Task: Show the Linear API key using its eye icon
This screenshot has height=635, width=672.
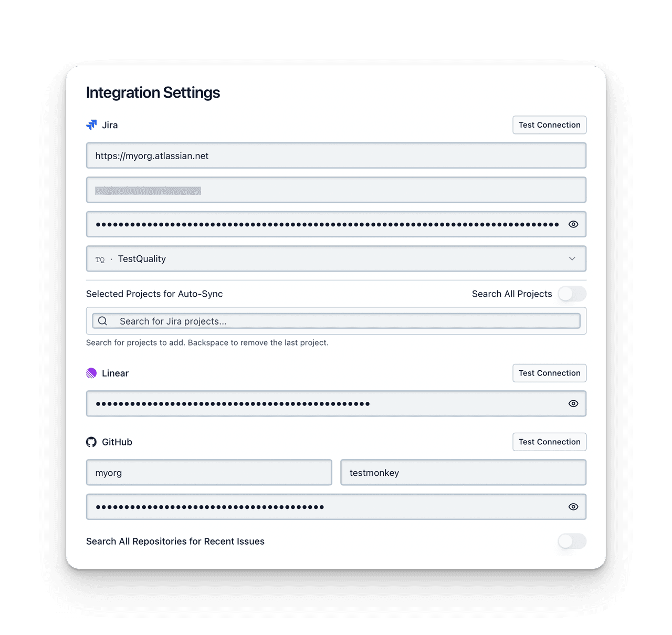Action: (573, 403)
